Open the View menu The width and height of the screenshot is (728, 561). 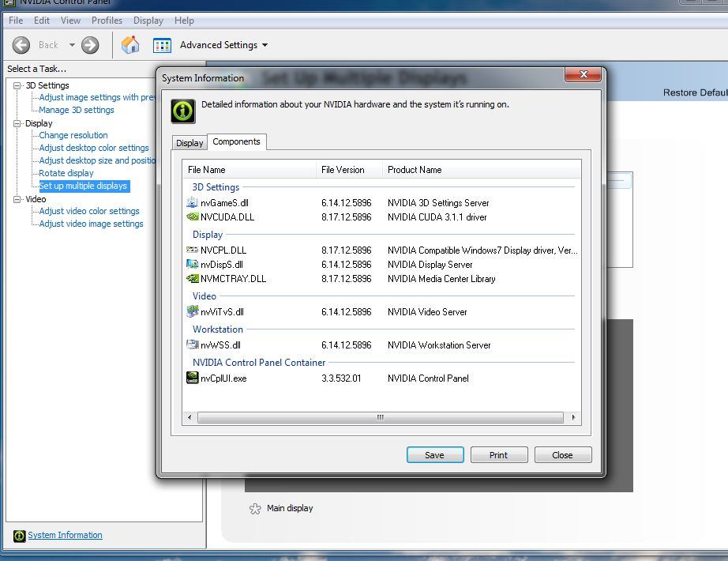[x=70, y=21]
